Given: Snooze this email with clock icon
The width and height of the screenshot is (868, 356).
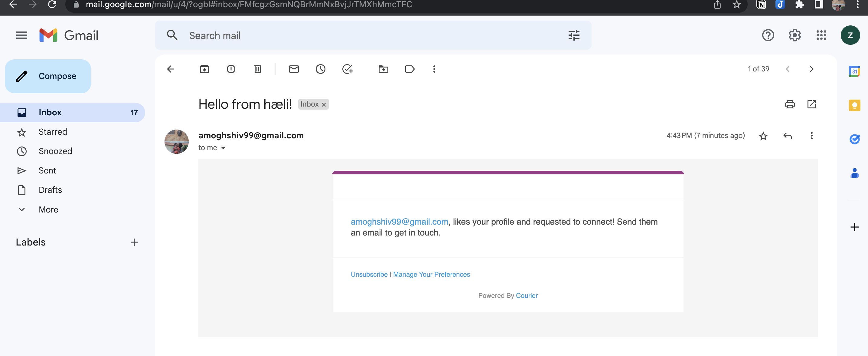Looking at the screenshot, I should click(320, 69).
